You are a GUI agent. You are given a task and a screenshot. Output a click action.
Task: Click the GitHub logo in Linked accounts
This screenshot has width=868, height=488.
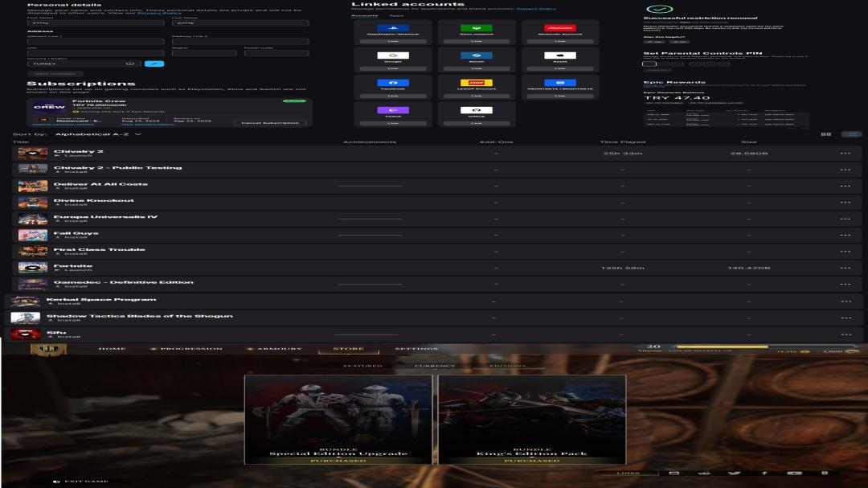[476, 110]
